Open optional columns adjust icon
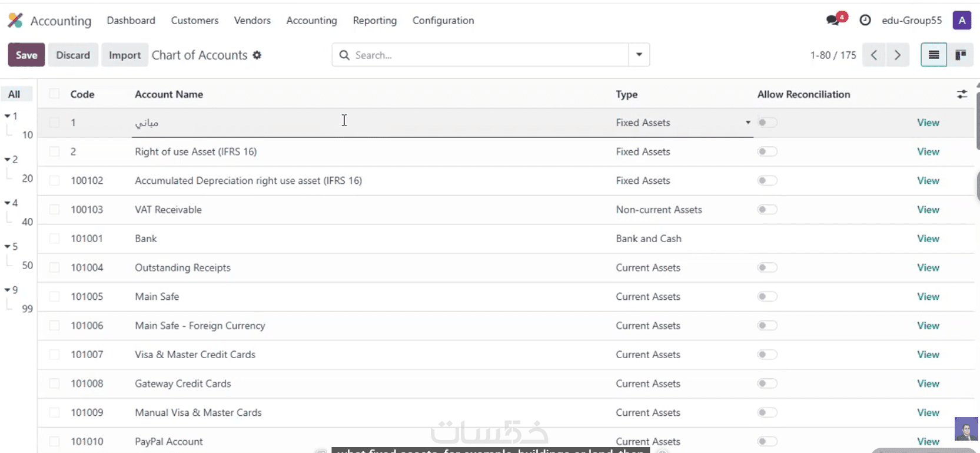980x453 pixels. click(x=962, y=94)
